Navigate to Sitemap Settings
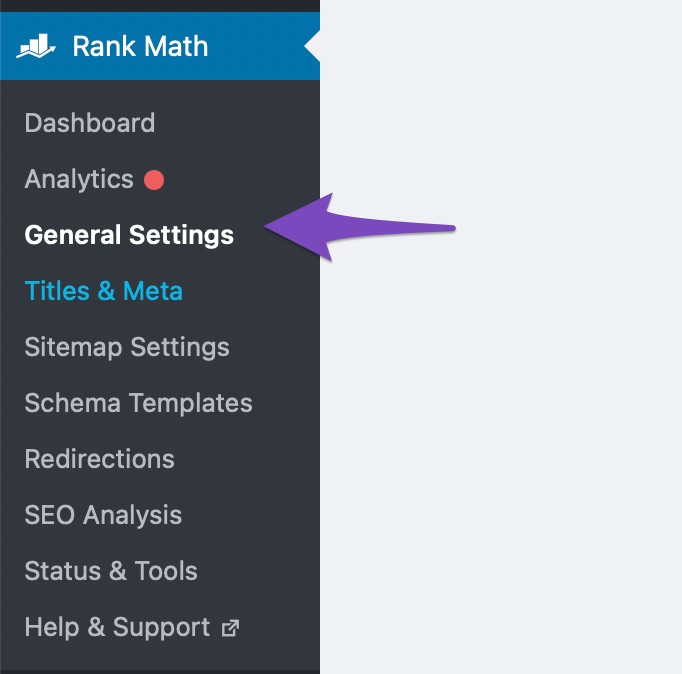The image size is (682, 674). point(127,347)
